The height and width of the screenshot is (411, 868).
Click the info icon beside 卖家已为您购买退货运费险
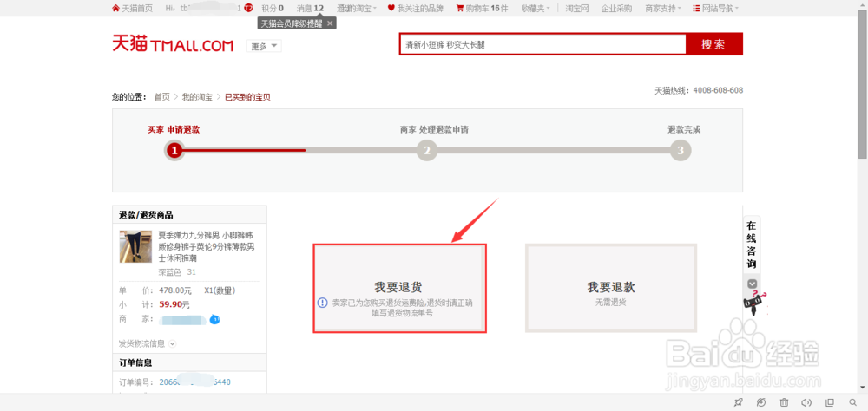(323, 303)
